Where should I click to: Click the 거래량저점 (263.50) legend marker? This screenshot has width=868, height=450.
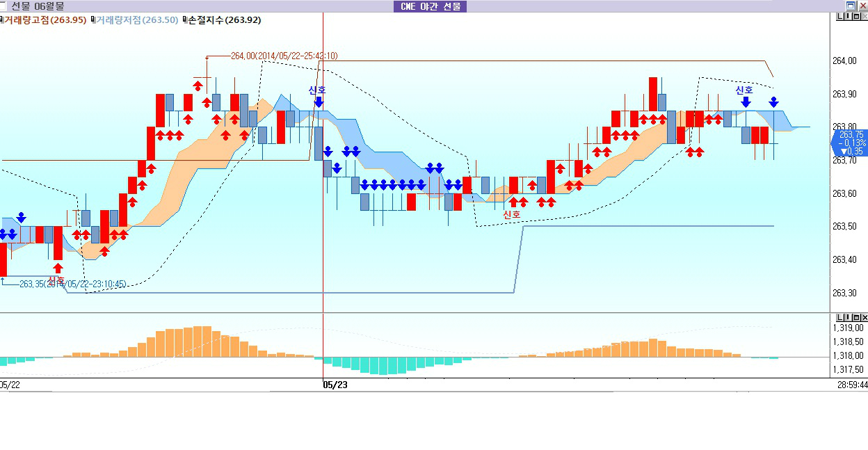[x=93, y=20]
